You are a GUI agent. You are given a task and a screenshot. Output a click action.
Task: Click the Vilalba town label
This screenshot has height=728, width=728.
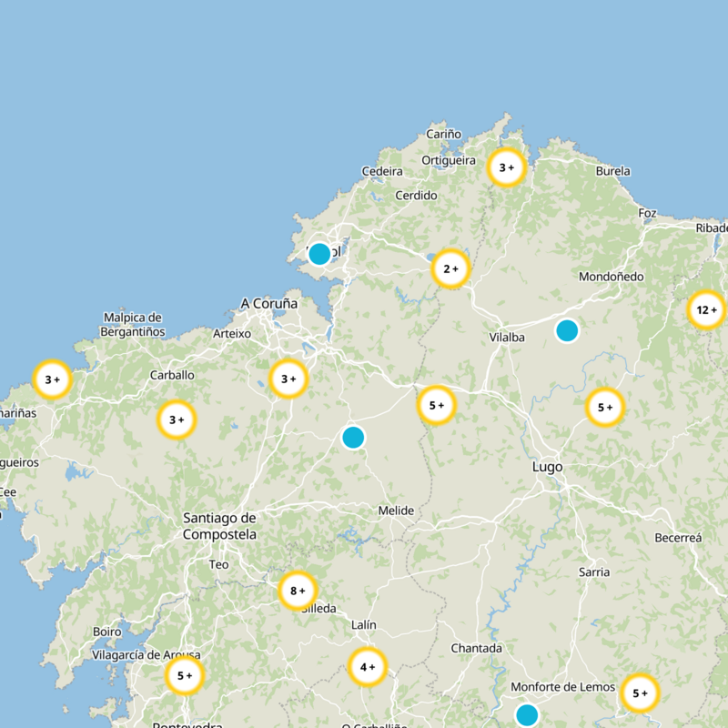(x=507, y=338)
